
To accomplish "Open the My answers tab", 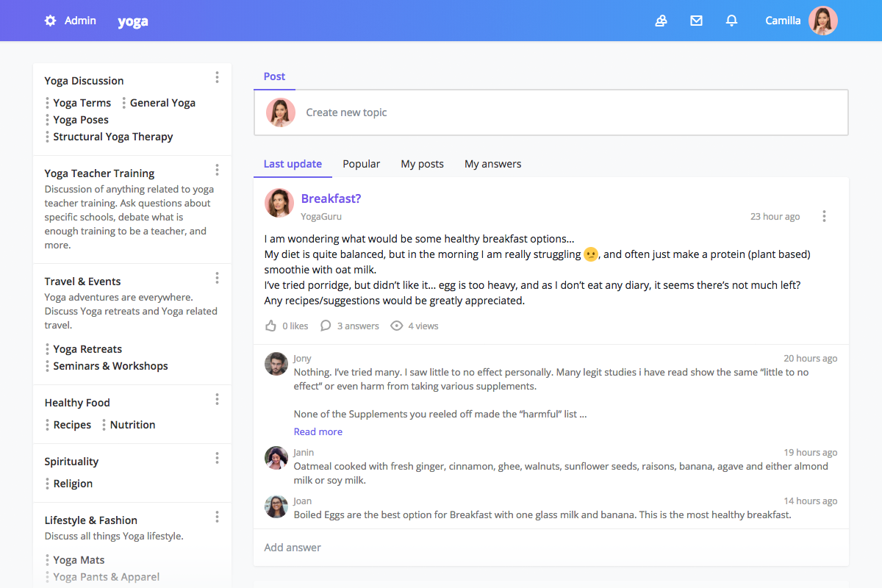I will (492, 163).
